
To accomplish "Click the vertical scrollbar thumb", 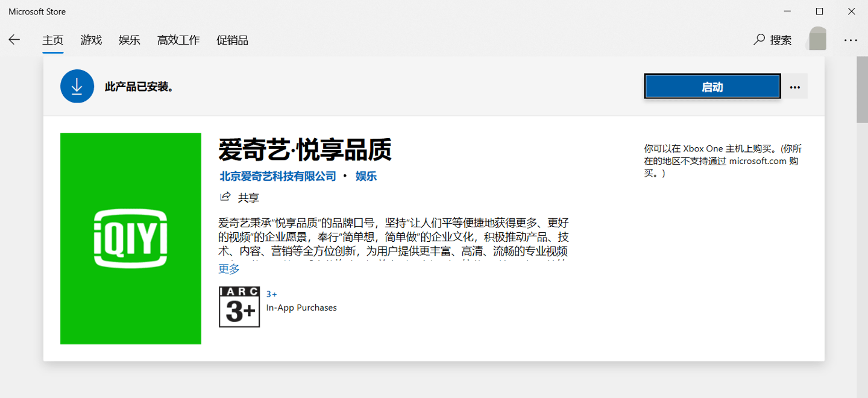I will tap(862, 90).
